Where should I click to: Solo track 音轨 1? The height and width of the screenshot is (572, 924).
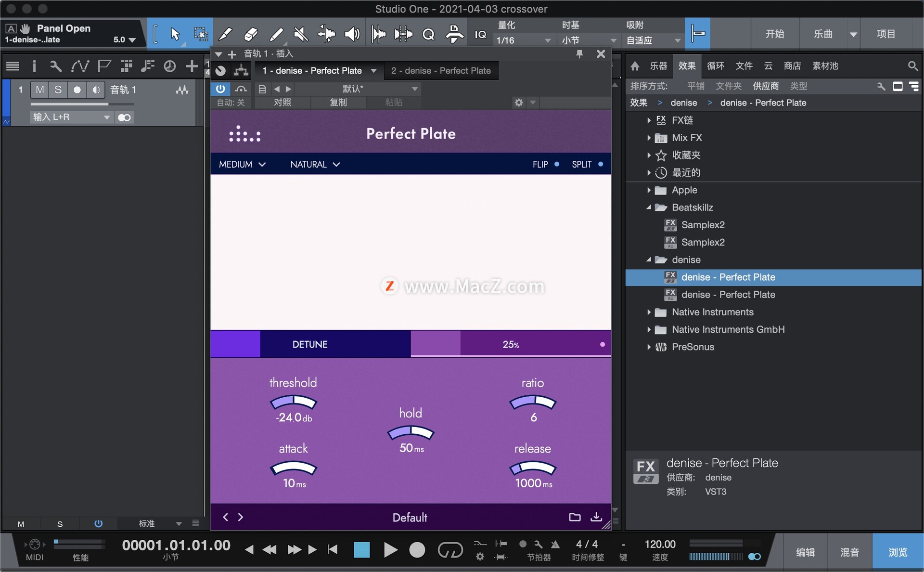click(x=58, y=90)
